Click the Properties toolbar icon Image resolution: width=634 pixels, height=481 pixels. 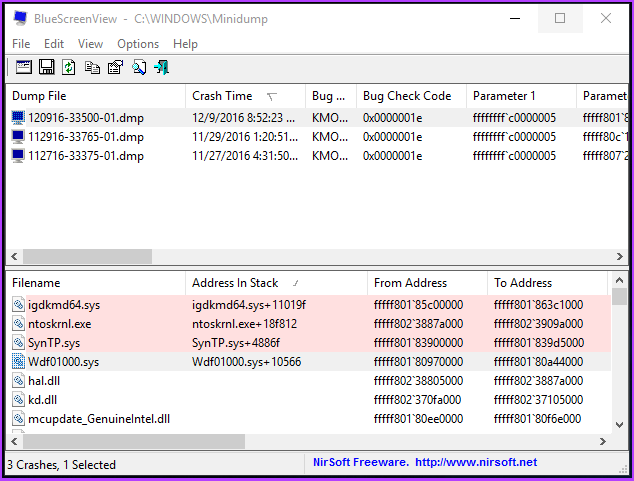pyautogui.click(x=115, y=67)
